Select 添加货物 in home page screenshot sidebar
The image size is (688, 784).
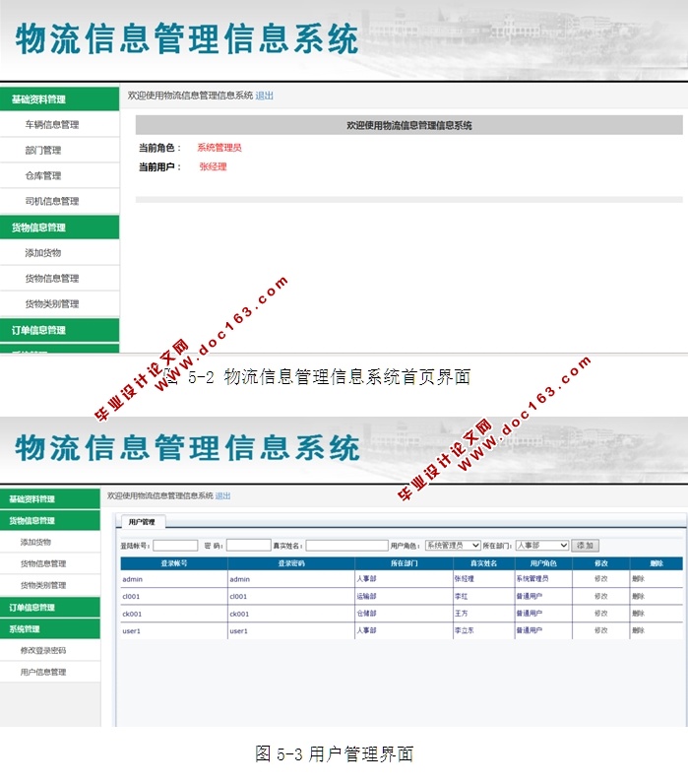click(x=43, y=253)
